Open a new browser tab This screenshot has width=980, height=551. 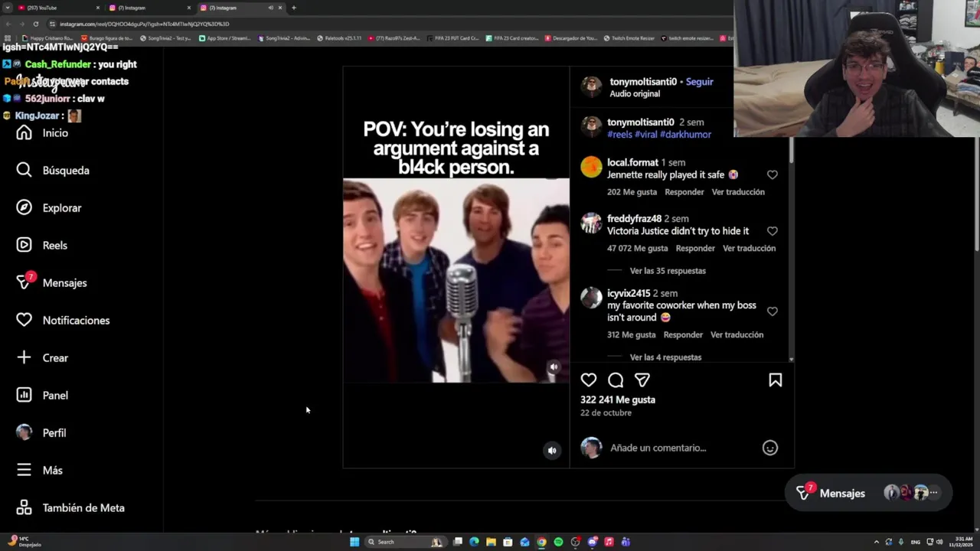point(294,8)
